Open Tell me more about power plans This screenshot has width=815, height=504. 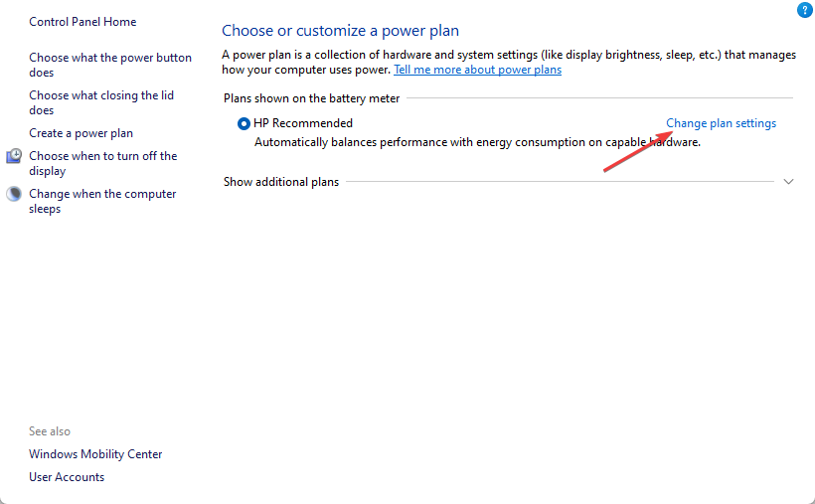477,70
